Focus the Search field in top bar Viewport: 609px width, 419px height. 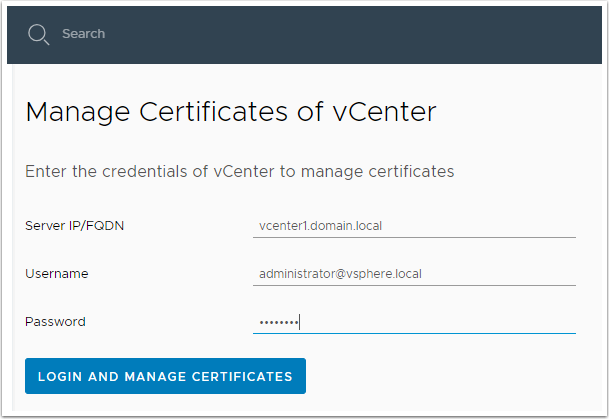84,34
